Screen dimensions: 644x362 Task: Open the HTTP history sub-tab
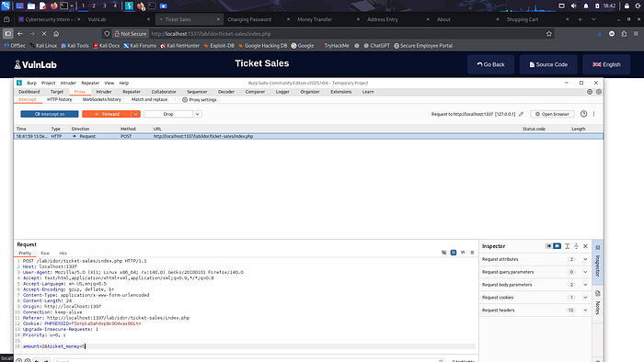click(59, 99)
